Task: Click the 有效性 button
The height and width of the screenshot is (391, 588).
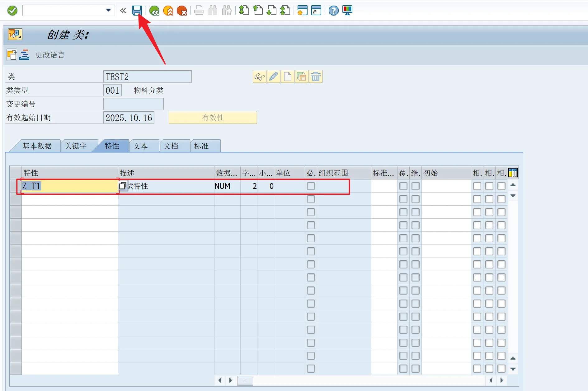Action: pos(213,118)
